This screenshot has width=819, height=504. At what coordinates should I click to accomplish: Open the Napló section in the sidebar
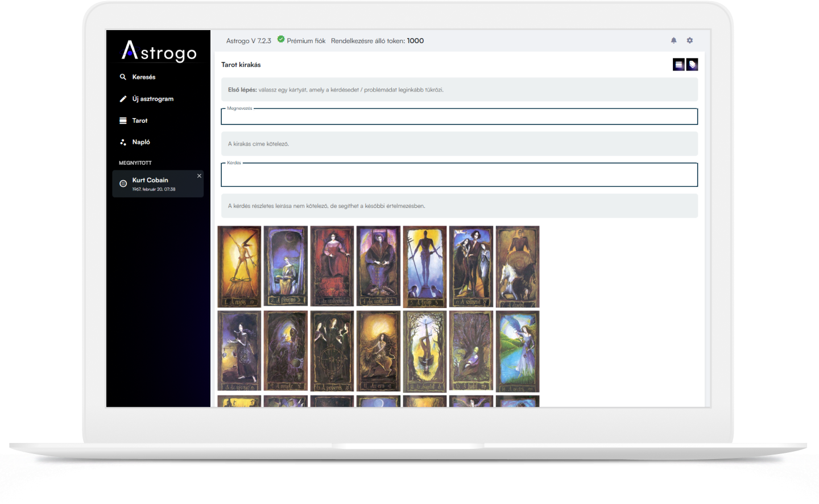(x=140, y=141)
